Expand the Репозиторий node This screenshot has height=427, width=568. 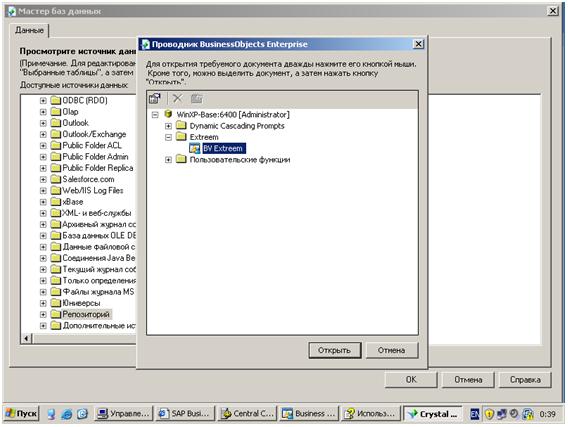pyautogui.click(x=43, y=314)
